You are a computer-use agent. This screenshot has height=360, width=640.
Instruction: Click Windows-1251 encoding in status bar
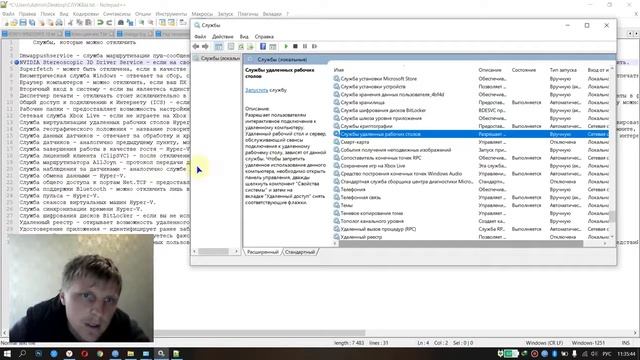[588, 343]
